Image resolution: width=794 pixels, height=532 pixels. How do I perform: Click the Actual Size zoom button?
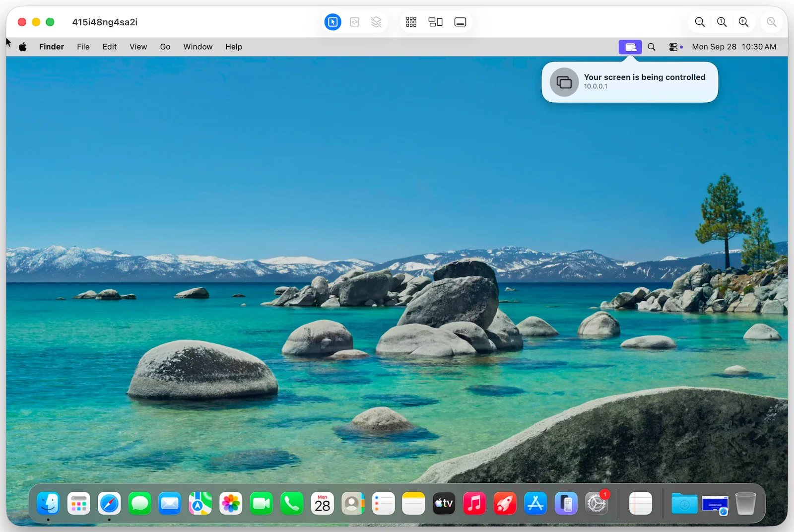click(722, 22)
